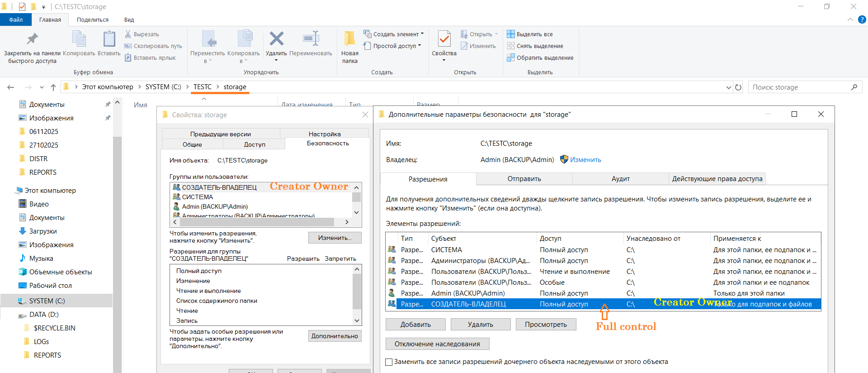Click the Загрузки download arrow icon

coord(23,231)
